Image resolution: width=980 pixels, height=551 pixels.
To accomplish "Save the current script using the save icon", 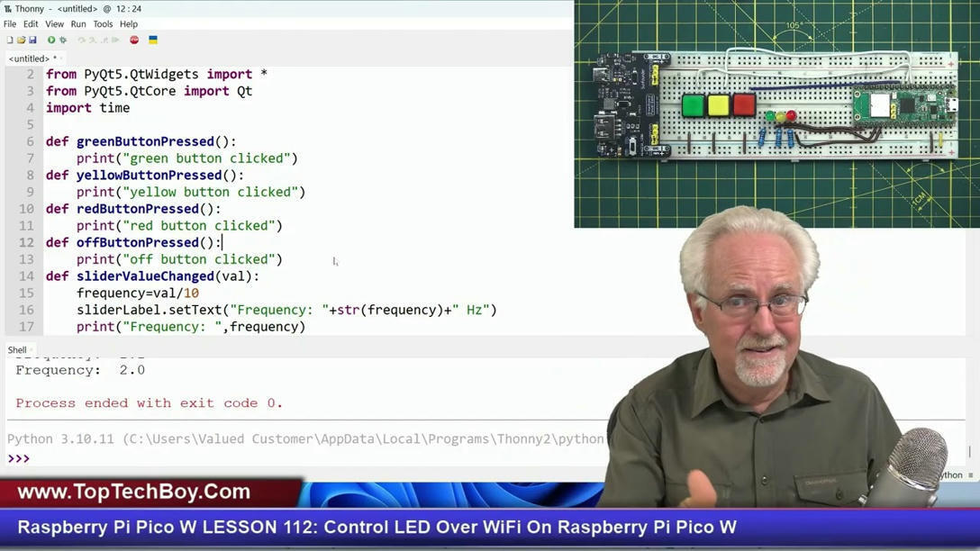I will [32, 40].
